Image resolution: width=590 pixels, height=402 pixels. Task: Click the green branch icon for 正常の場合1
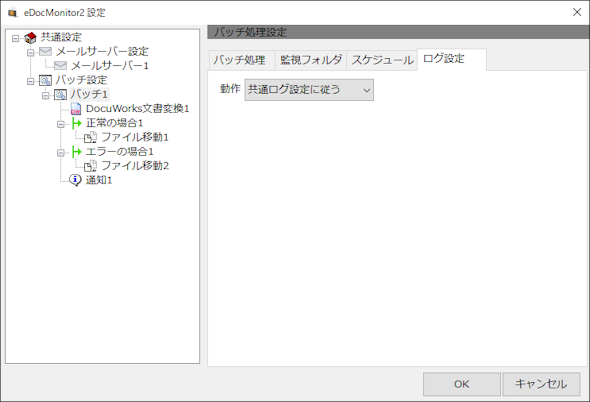pyautogui.click(x=76, y=123)
